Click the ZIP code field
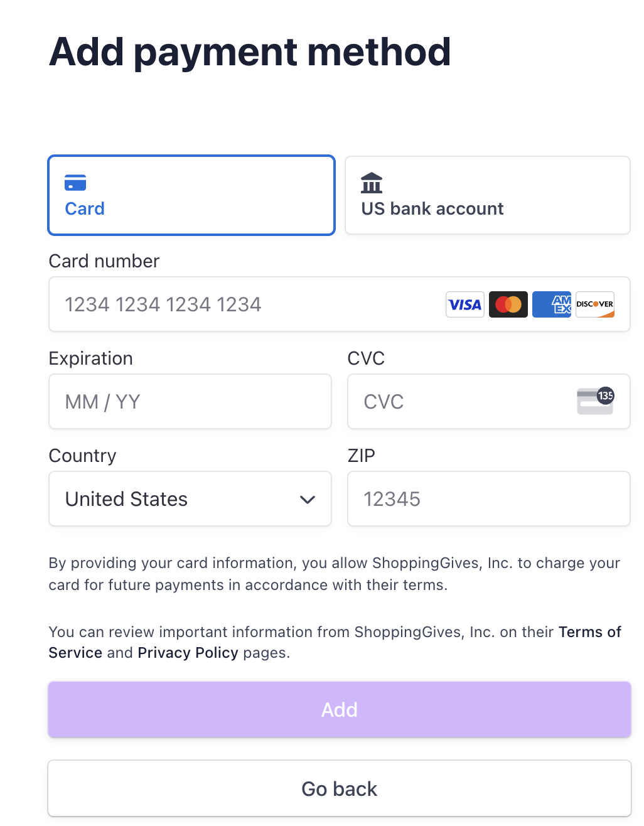 click(489, 499)
